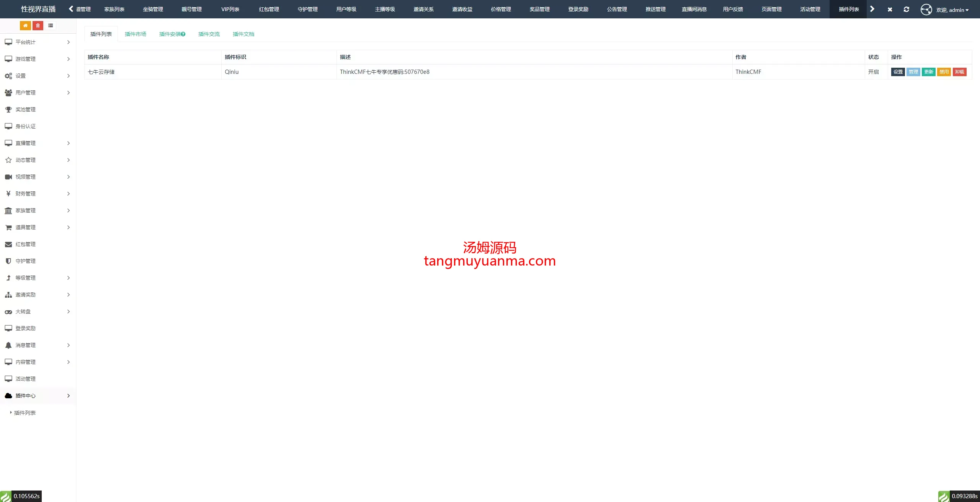Click the orange home icon button
Viewport: 980px width, 502px height.
pos(25,26)
